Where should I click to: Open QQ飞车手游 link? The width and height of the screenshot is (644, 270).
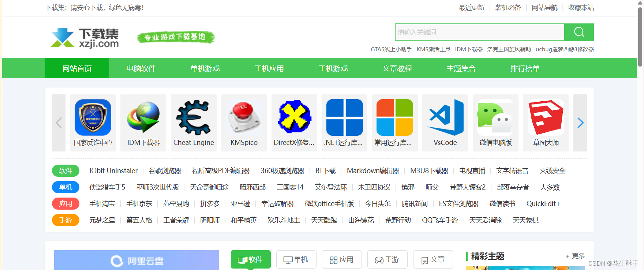pyautogui.click(x=440, y=220)
